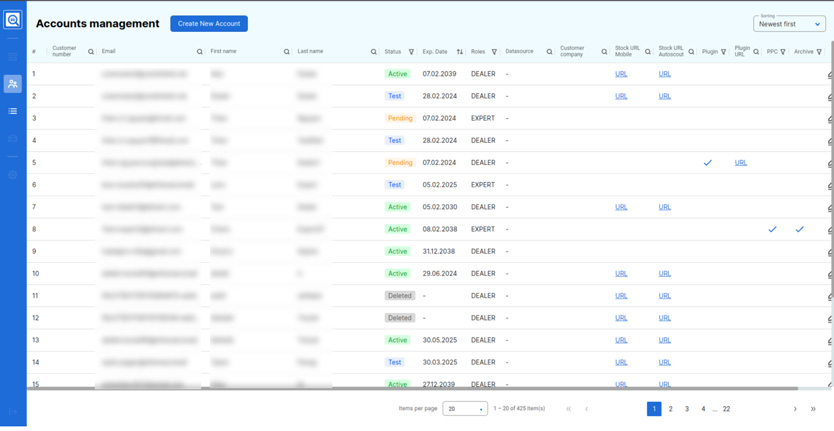Viewport: 834px width, 431px height.
Task: Open the accounts icon in the sidebar
Action: point(13,84)
